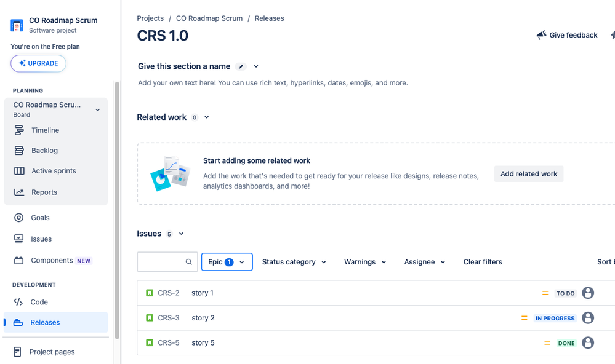Open the Releases breadcrumb link

click(x=270, y=18)
